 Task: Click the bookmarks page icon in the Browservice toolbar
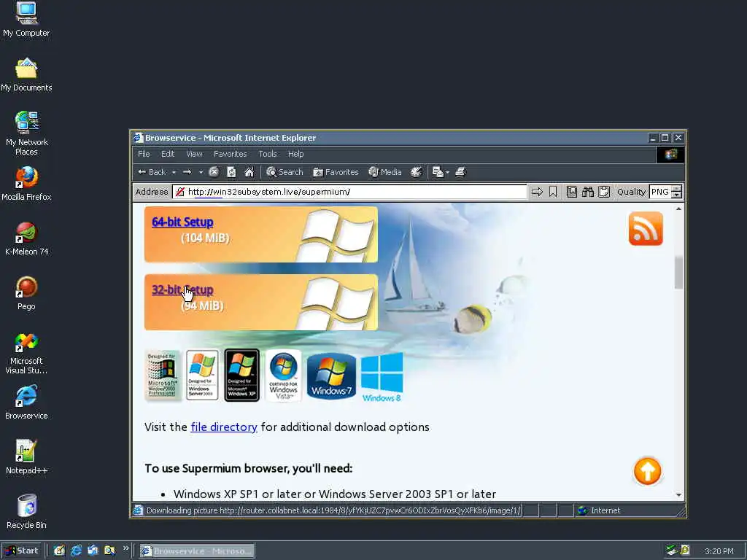[572, 192]
